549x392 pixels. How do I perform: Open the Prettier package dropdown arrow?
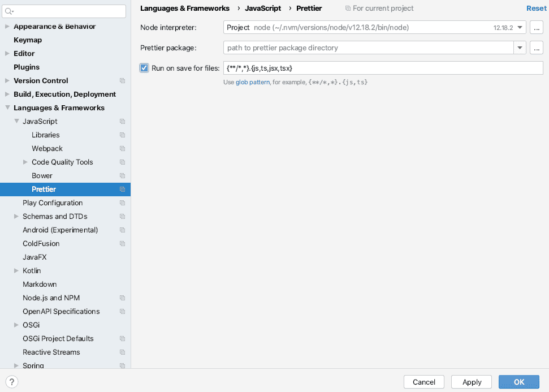coord(520,48)
